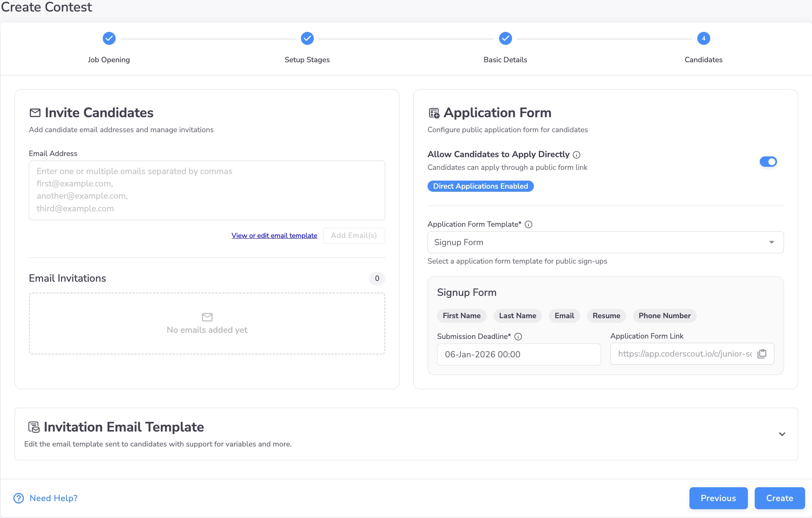Click the Need Help question mark icon
This screenshot has width=812, height=518.
coord(18,498)
